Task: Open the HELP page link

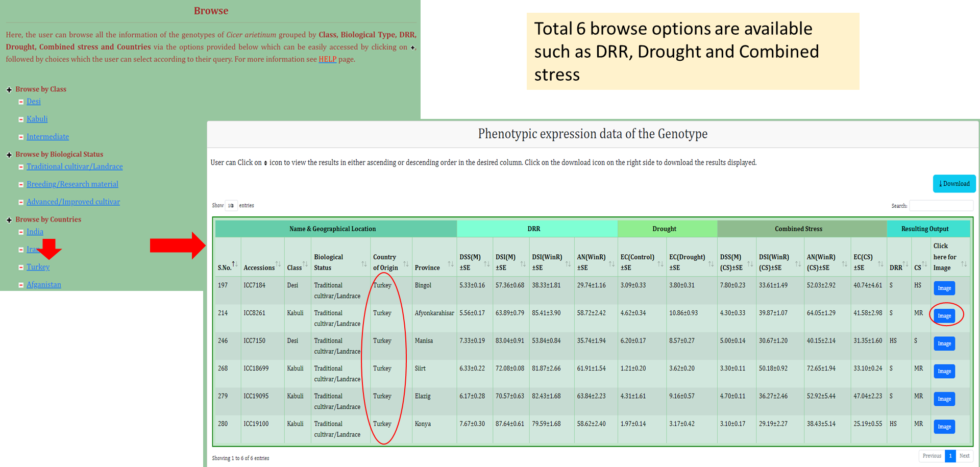Action: click(327, 59)
